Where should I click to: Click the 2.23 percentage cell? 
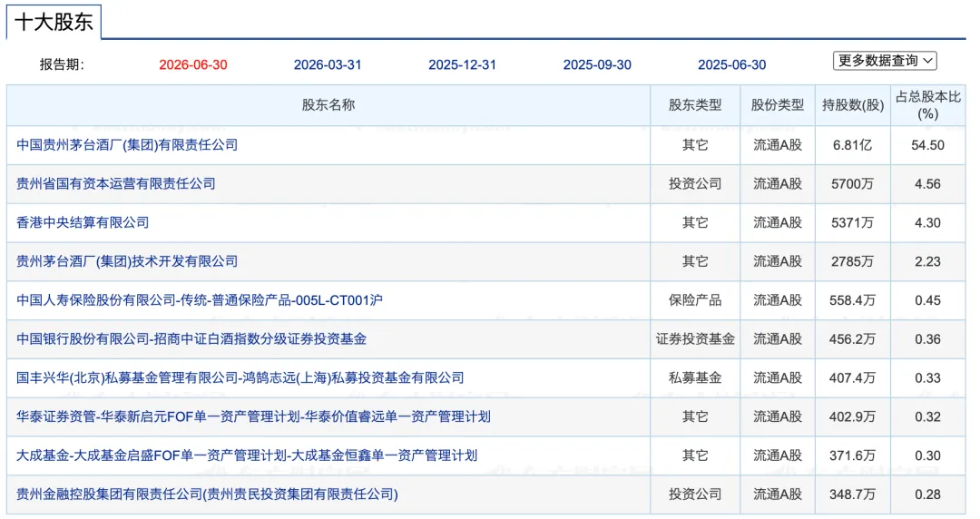pyautogui.click(x=927, y=261)
